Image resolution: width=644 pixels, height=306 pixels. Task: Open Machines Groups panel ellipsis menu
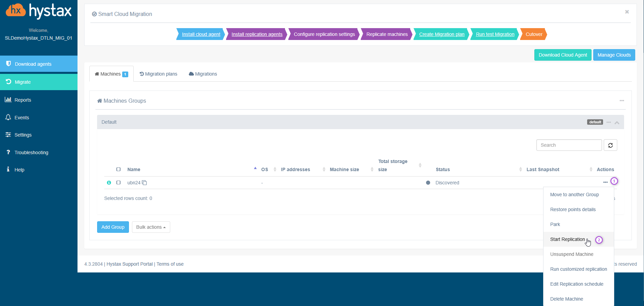coord(622,101)
